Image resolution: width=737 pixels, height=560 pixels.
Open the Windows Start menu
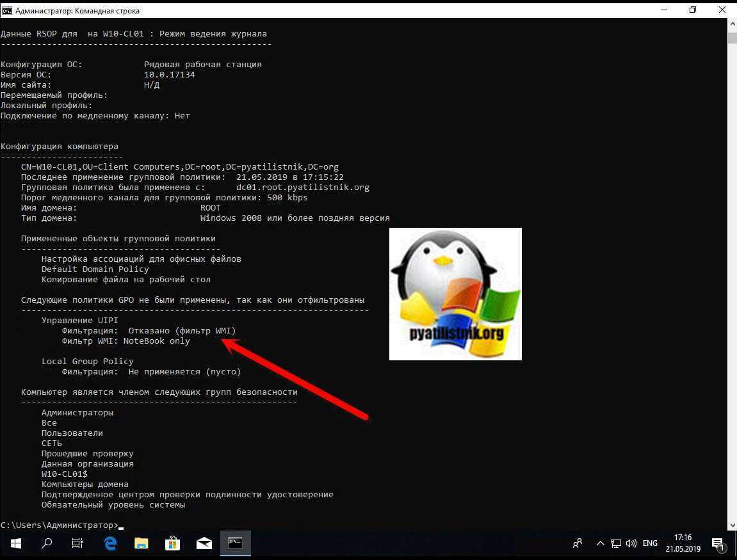pyautogui.click(x=15, y=543)
